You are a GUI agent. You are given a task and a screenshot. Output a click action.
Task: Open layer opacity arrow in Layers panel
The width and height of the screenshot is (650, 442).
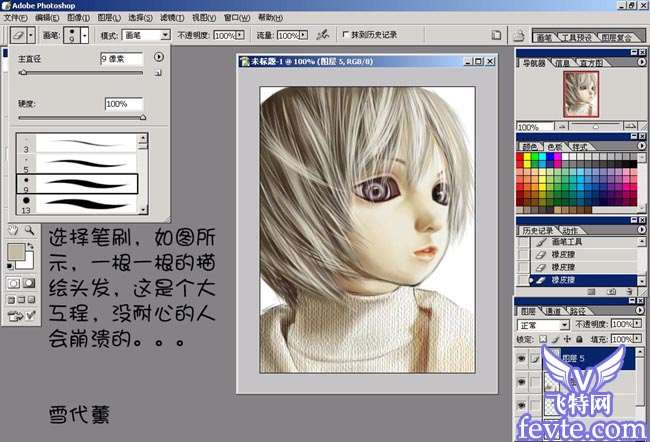(637, 323)
